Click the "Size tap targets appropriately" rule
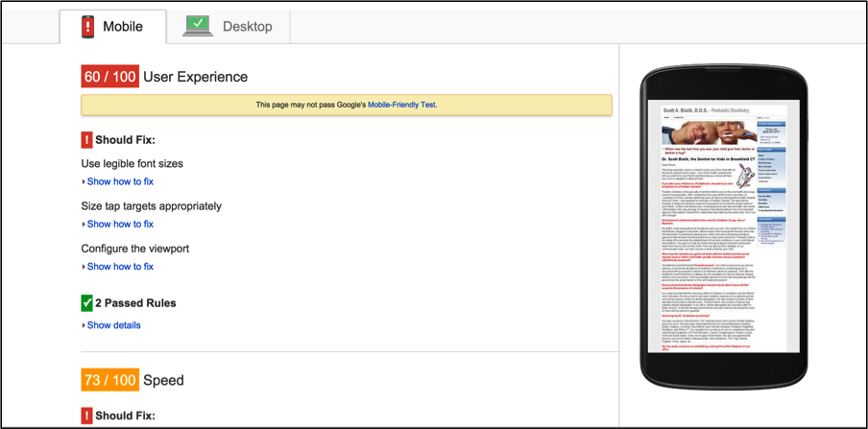The image size is (868, 429). pos(151,206)
